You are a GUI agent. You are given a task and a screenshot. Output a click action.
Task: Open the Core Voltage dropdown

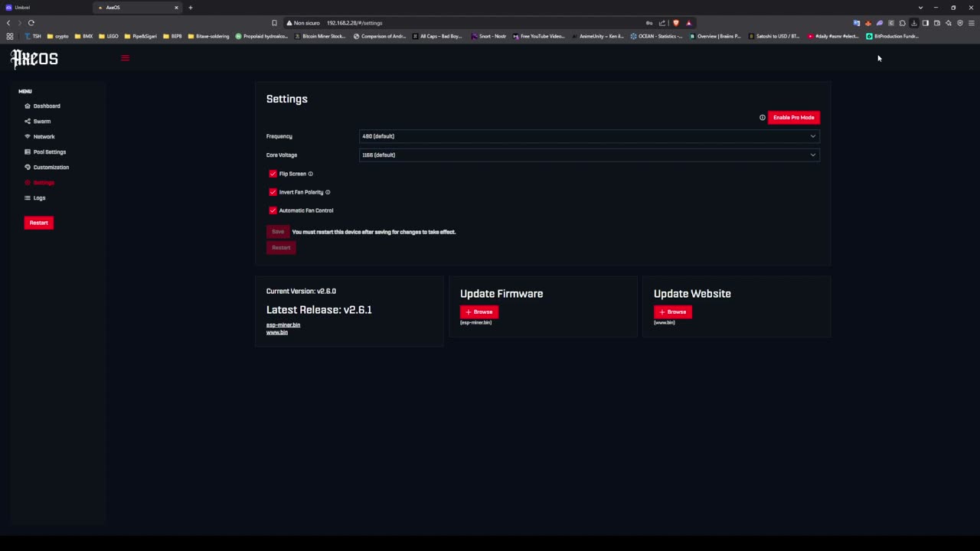tap(589, 155)
